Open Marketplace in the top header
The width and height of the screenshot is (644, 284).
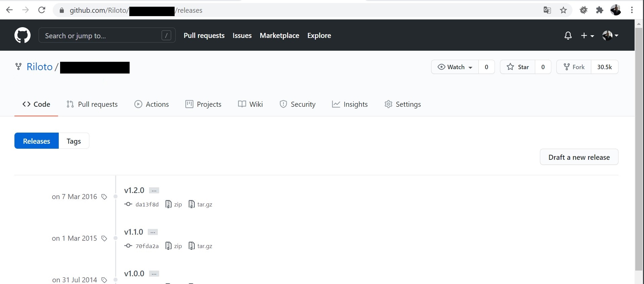coord(279,36)
